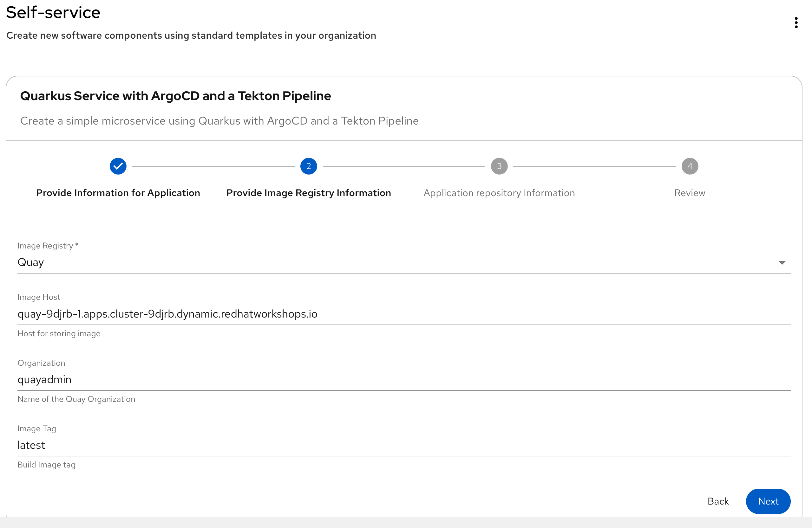Click the step 3 circle icon
The width and height of the screenshot is (812, 528).
click(499, 166)
